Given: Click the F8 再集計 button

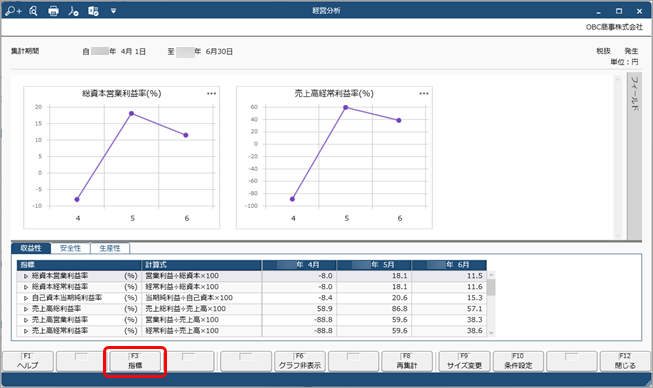Looking at the screenshot, I should (407, 361).
